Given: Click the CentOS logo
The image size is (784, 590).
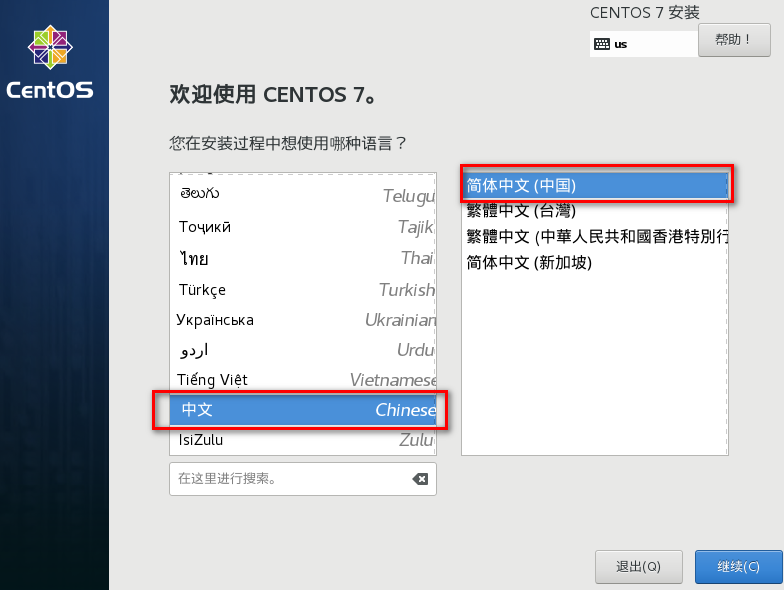Looking at the screenshot, I should 50,62.
